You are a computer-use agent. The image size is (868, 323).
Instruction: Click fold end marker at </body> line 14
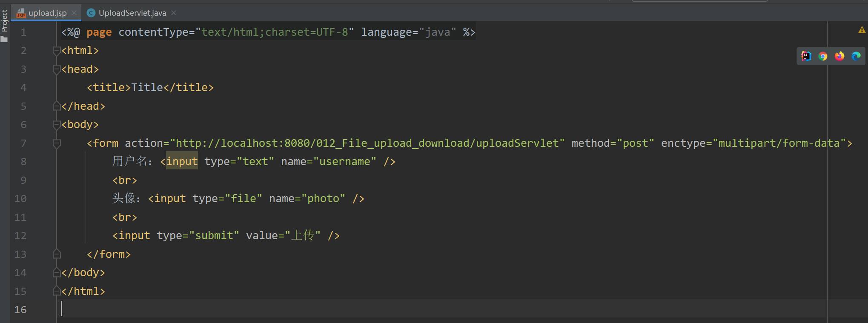[57, 272]
